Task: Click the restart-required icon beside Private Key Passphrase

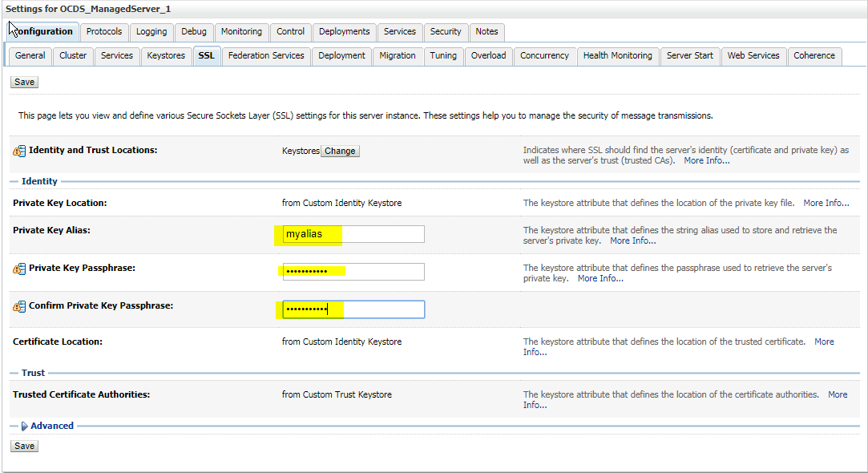Action: [x=18, y=269]
